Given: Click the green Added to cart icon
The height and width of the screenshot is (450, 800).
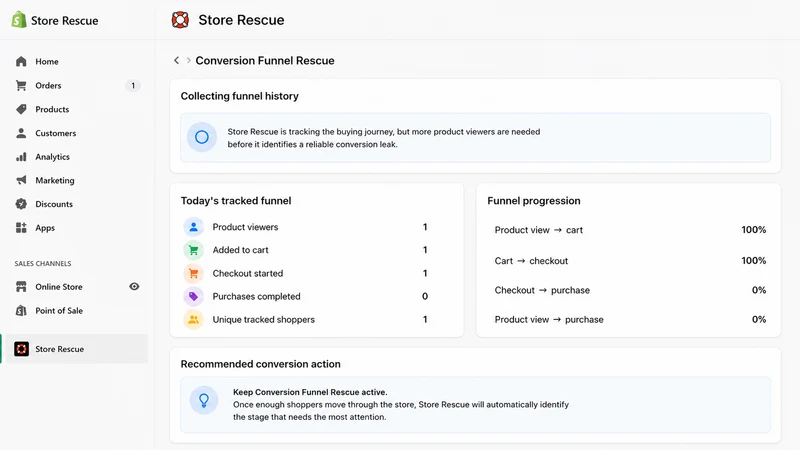Looking at the screenshot, I should 193,250.
